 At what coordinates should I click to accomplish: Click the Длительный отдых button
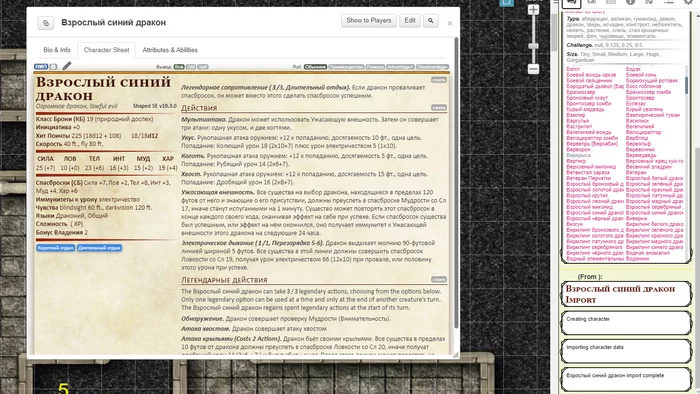coord(99,248)
